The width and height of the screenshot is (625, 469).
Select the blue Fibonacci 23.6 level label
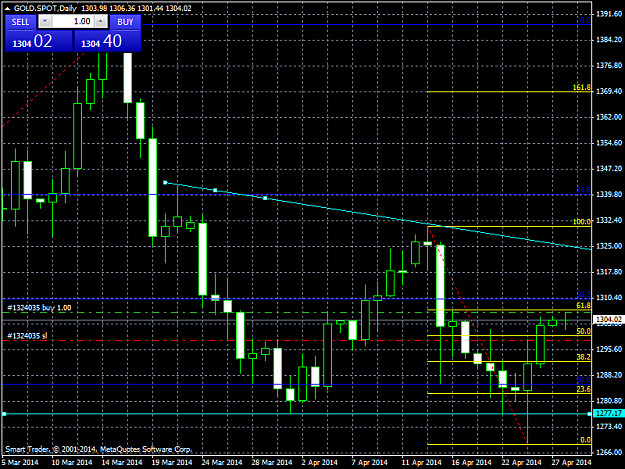tap(584, 190)
